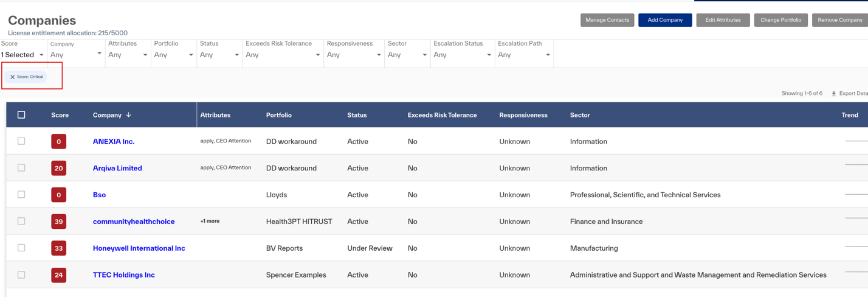
Task: Check the ANEXIA Inc. row checkbox
Action: [21, 141]
